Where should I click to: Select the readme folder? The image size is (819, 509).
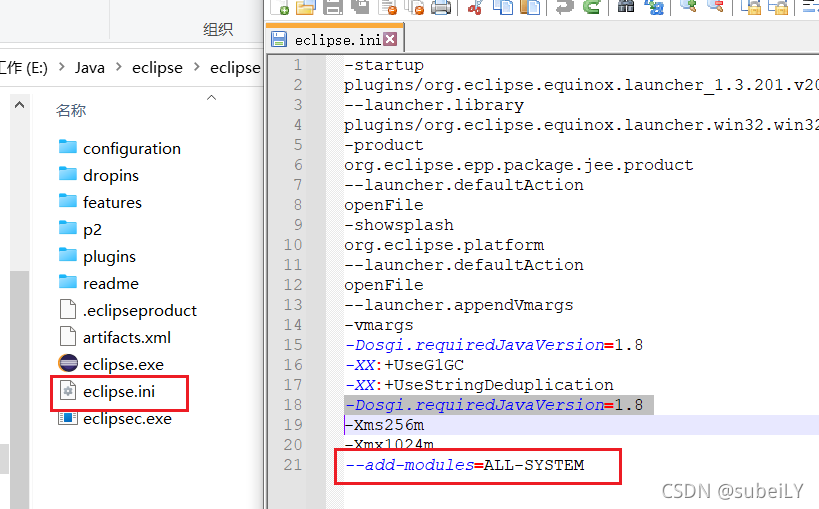[111, 283]
